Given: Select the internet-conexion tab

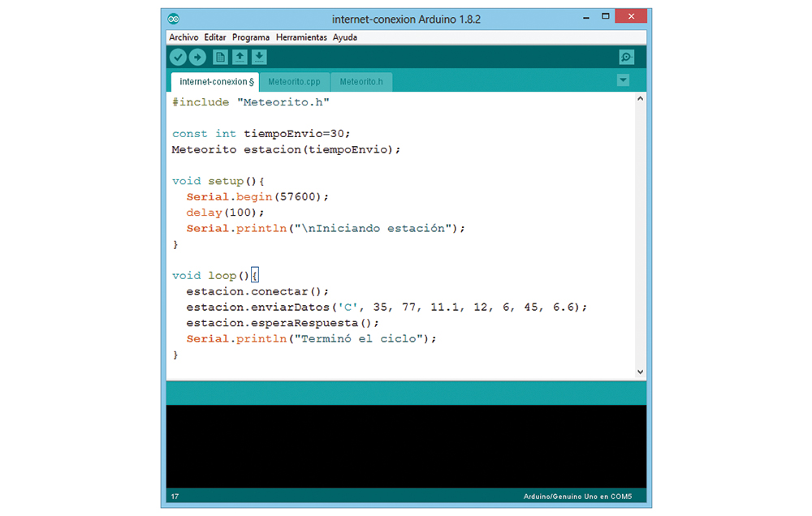Looking at the screenshot, I should (x=214, y=82).
